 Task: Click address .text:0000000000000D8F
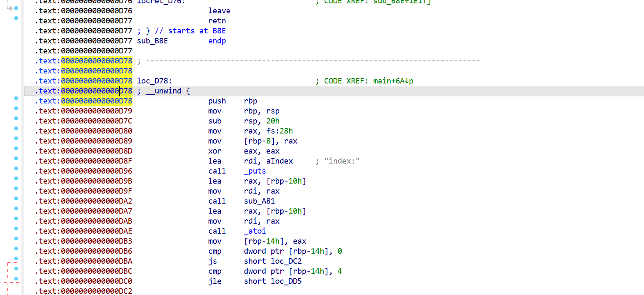(83, 161)
